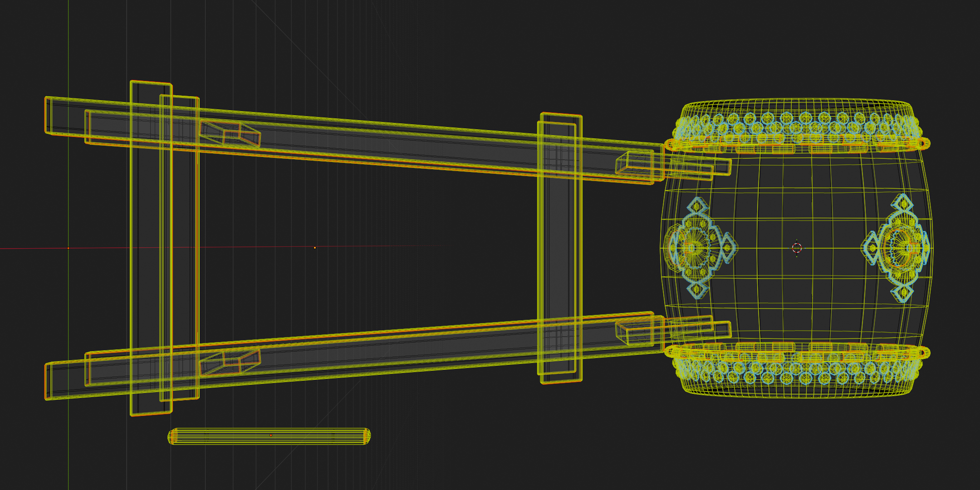This screenshot has width=980, height=490.
Task: Select the drum barrel body wireframe
Action: (796, 248)
